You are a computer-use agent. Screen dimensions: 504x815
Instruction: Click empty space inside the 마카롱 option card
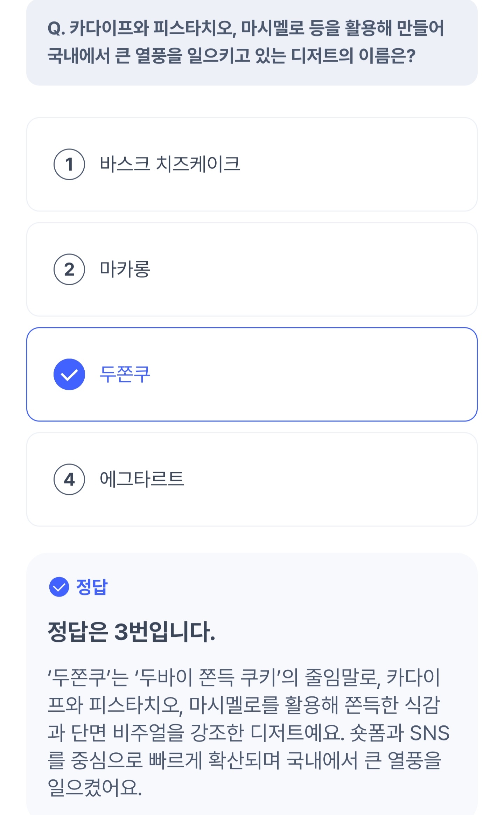[x=315, y=269]
